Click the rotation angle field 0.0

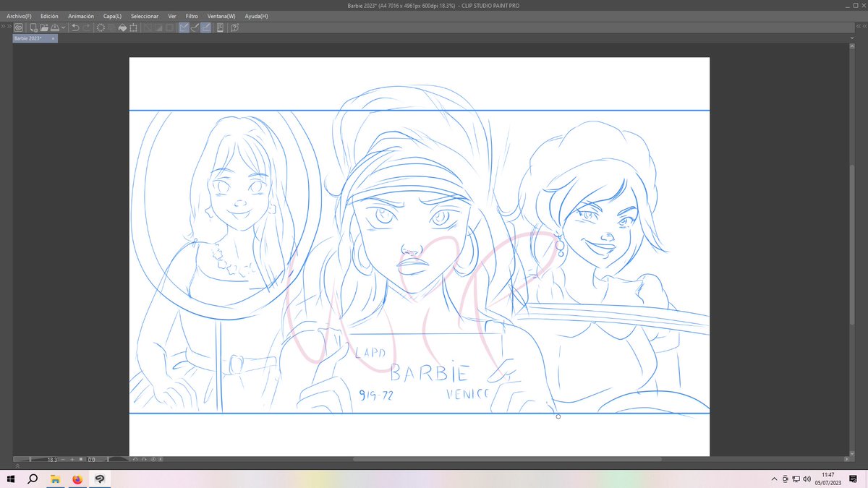[x=92, y=459]
